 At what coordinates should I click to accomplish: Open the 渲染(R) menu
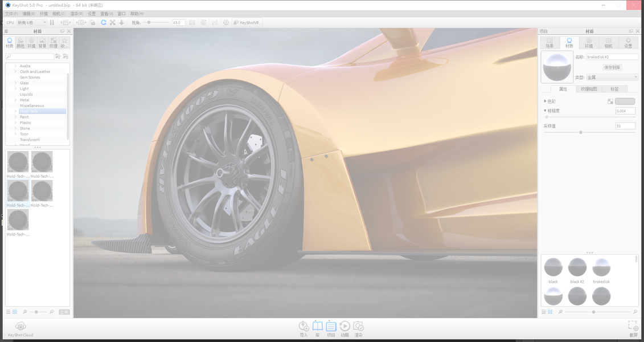pyautogui.click(x=76, y=14)
